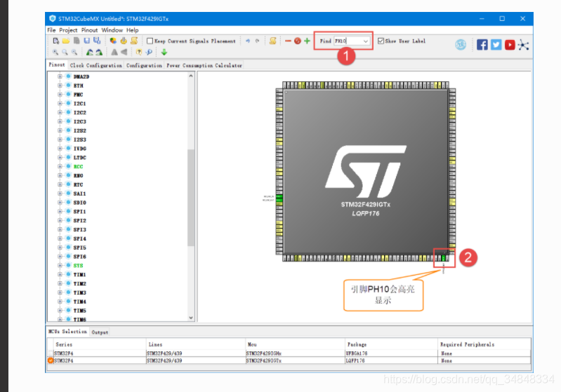Click the Generate Report colorful icon
This screenshot has height=392, width=561.
click(x=113, y=41)
